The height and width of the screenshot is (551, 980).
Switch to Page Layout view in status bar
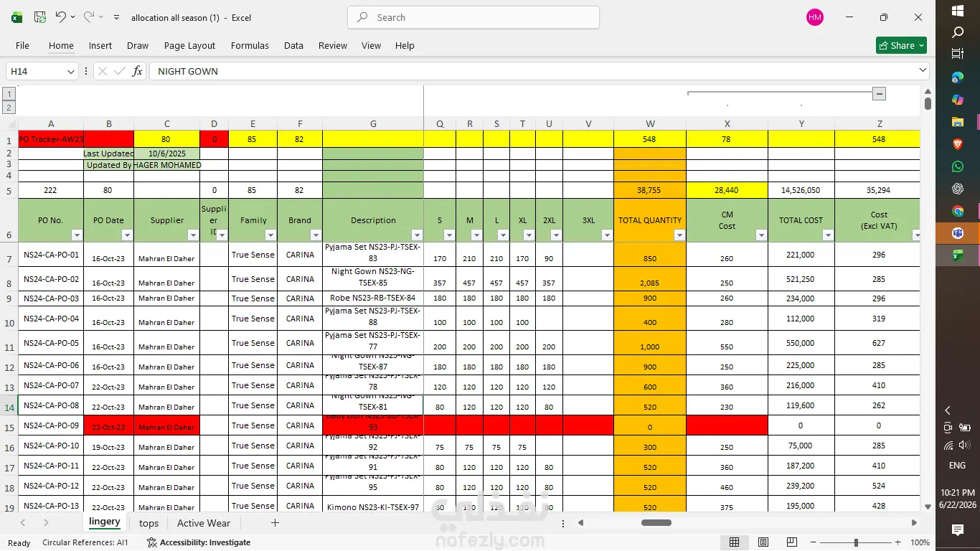click(x=763, y=542)
